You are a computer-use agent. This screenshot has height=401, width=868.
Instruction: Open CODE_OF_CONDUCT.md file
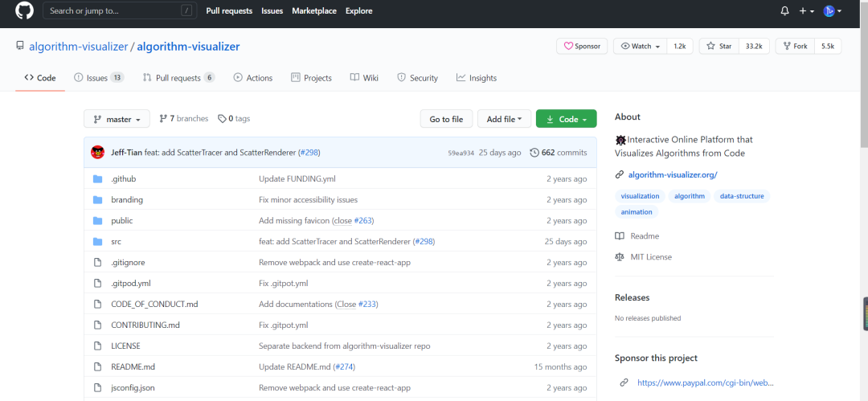click(x=154, y=304)
